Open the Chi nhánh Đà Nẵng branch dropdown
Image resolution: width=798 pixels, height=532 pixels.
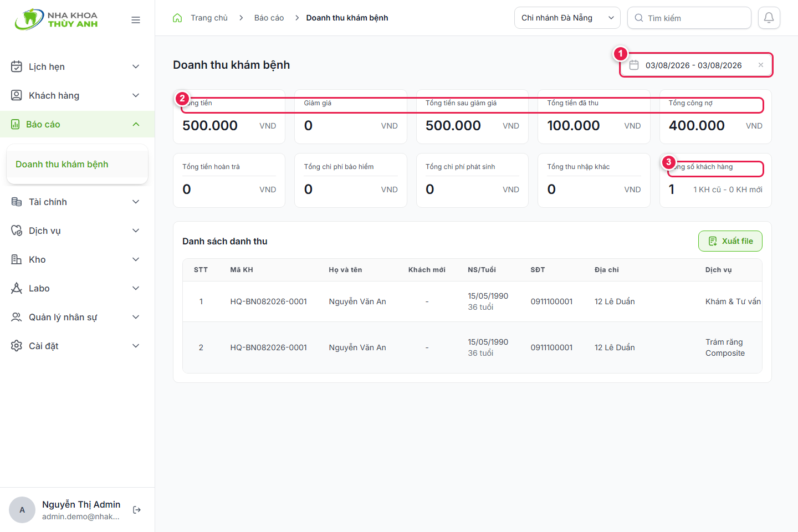567,18
